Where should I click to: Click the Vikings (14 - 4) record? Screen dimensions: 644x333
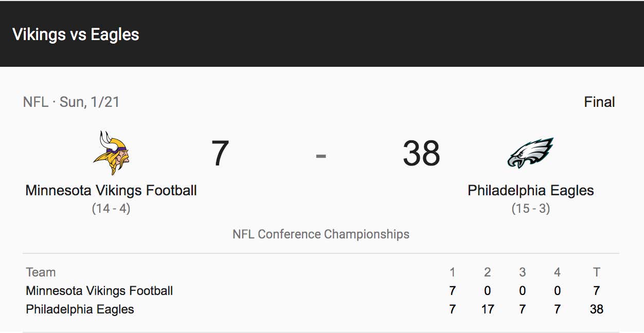[x=111, y=209]
